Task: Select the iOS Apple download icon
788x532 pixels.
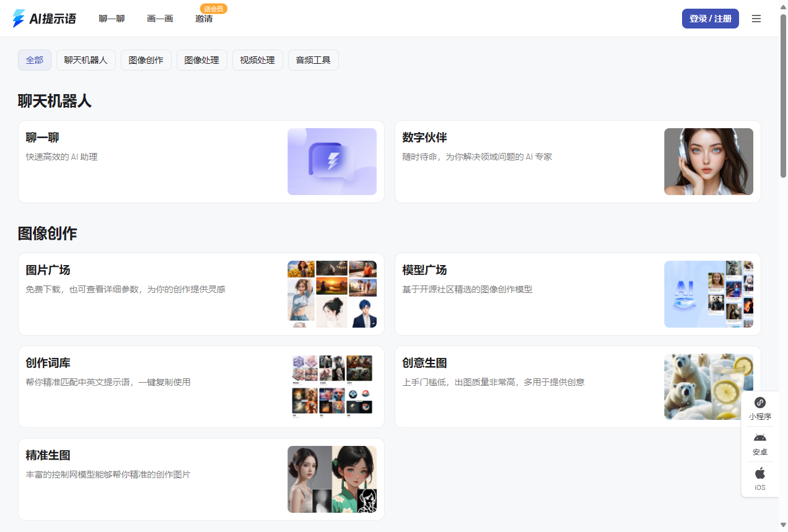Action: pyautogui.click(x=760, y=473)
